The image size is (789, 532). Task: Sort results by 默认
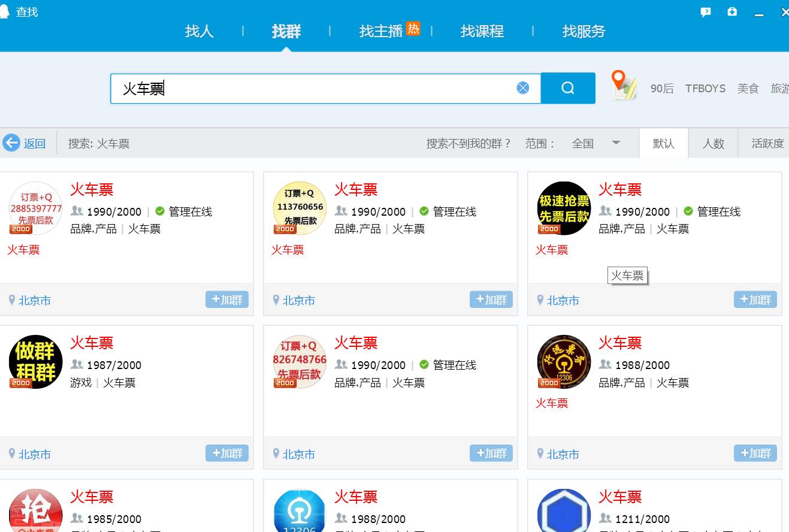coord(664,144)
